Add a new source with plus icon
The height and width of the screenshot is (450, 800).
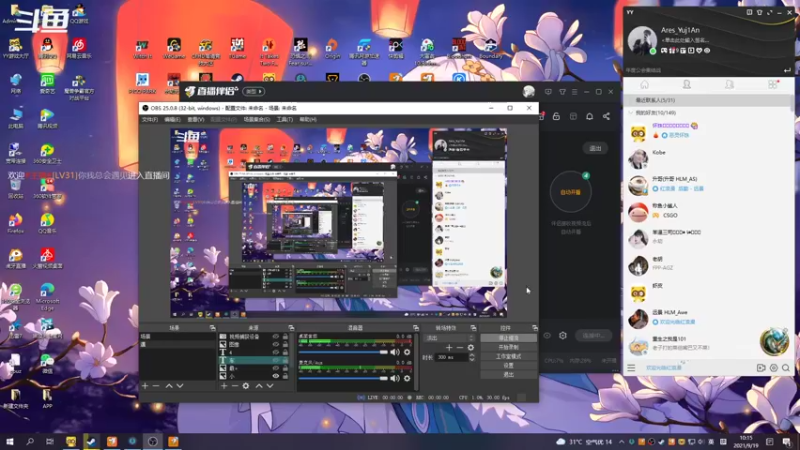point(224,386)
